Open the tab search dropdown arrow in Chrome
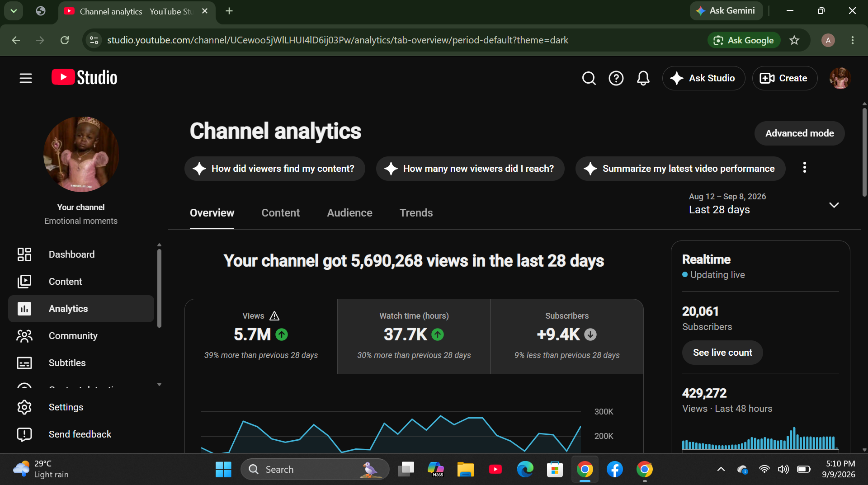The image size is (868, 485). click(14, 11)
